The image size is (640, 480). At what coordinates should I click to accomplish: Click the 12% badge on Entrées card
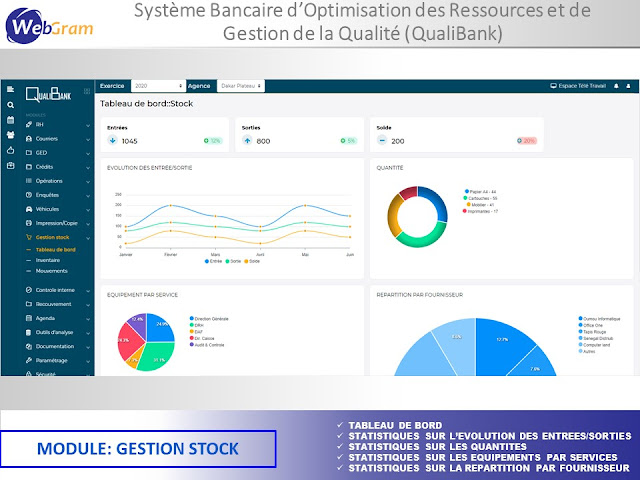pos(213,141)
